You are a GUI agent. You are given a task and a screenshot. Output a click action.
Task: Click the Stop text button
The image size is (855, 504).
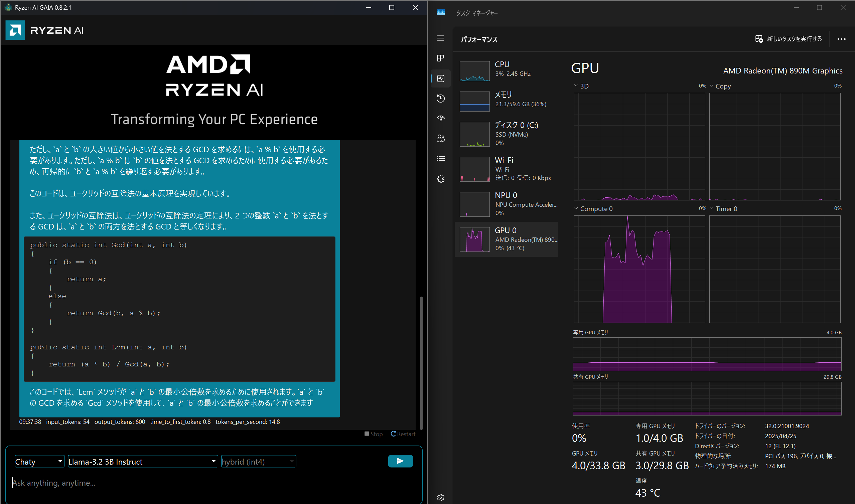point(376,434)
